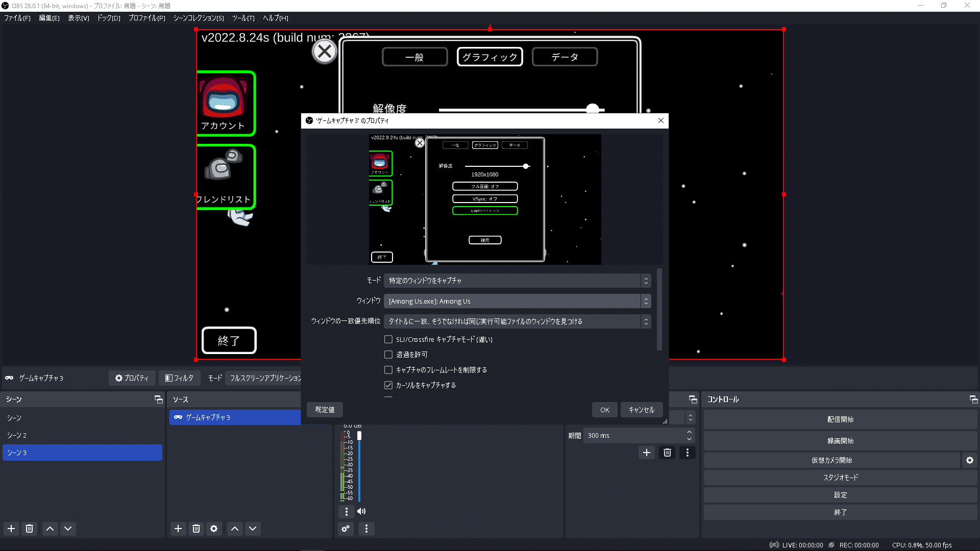Delete selected source with trash icon

[x=196, y=529]
